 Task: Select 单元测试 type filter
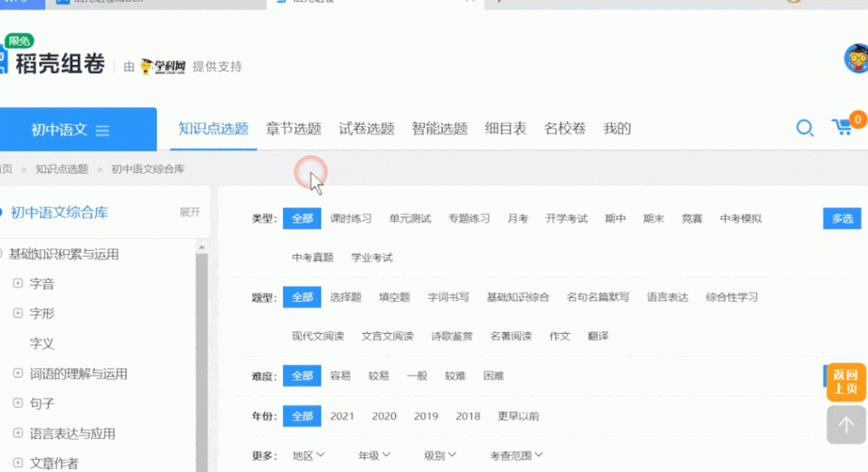tap(410, 219)
